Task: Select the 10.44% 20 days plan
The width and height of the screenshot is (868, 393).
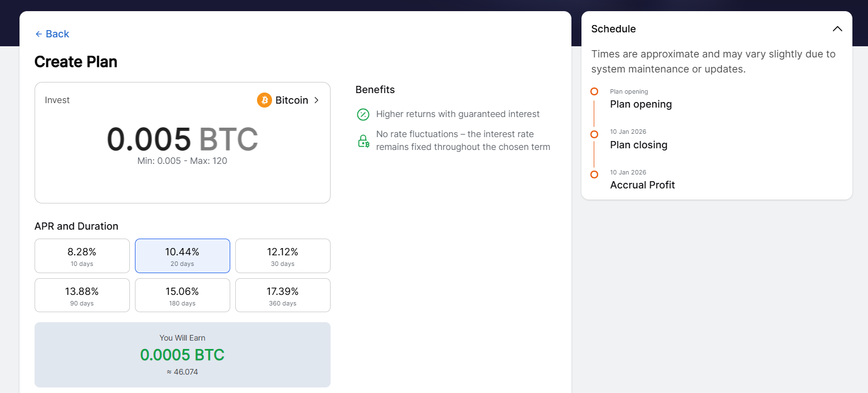Action: tap(182, 256)
